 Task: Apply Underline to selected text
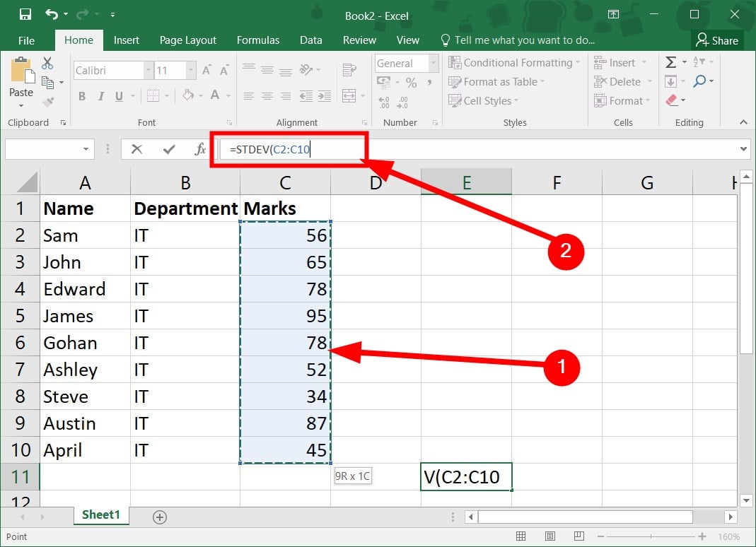[x=119, y=95]
